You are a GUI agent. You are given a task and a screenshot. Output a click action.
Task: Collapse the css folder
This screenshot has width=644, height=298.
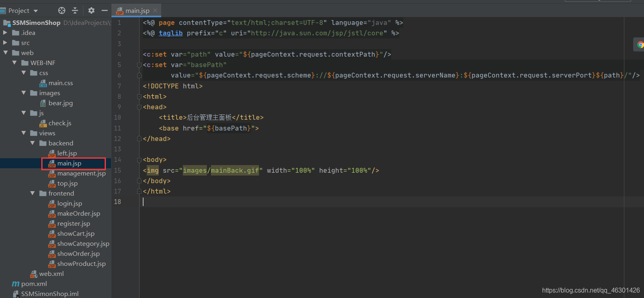tap(24, 73)
